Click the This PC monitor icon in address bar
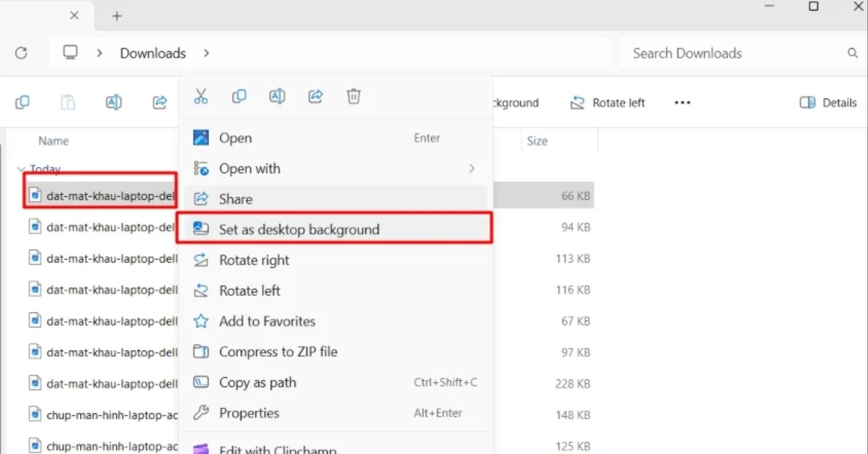The image size is (868, 454). click(x=70, y=53)
